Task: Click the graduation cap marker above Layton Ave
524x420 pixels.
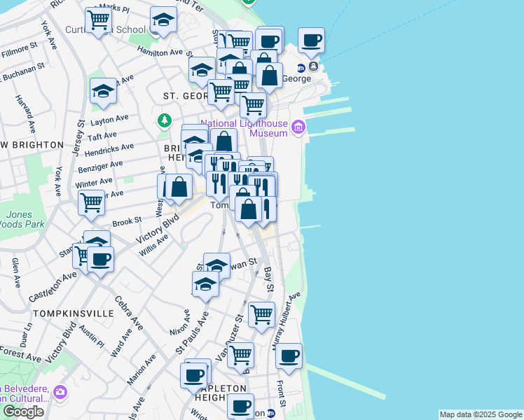Action: click(x=103, y=92)
